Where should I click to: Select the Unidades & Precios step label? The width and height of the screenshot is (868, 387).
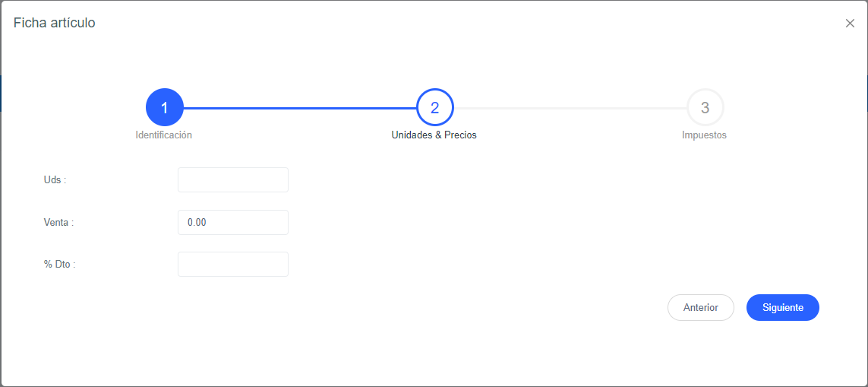point(434,135)
